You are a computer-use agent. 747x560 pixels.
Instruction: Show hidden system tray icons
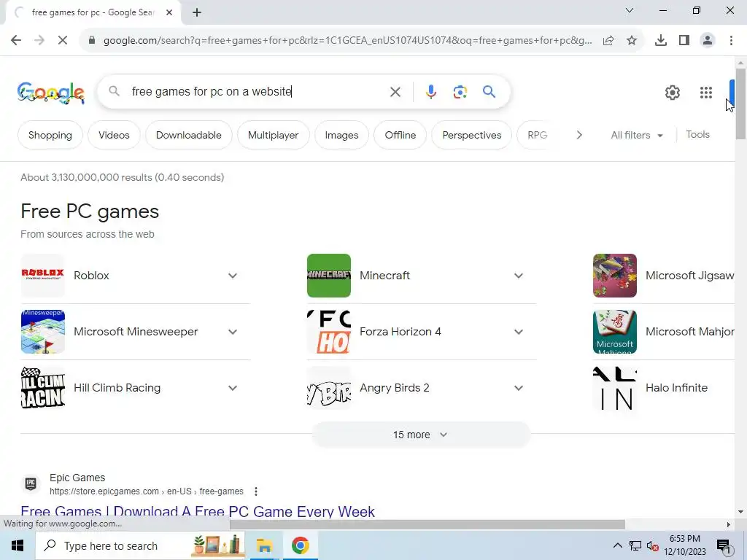[617, 545]
